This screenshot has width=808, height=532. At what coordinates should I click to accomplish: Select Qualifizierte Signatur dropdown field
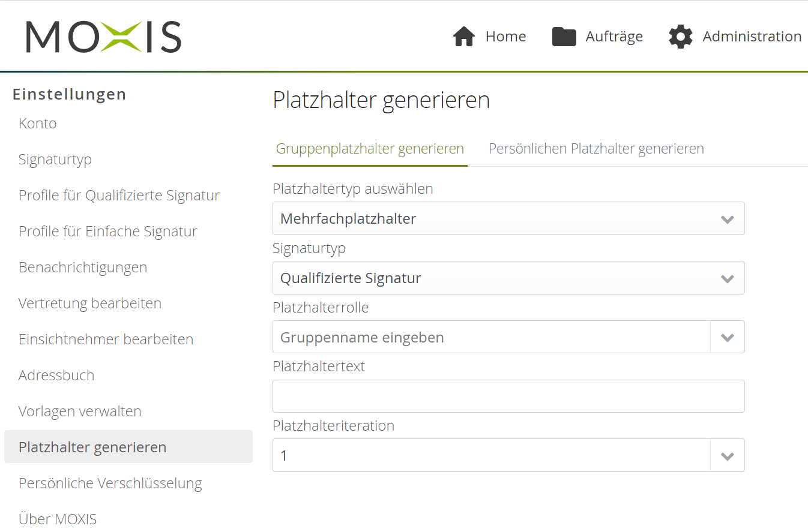[x=508, y=278]
